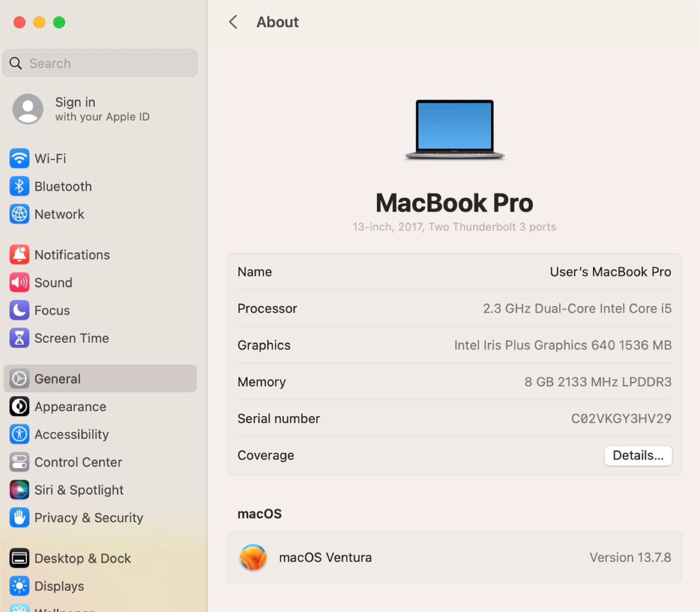
Task: Select the Network sidebar label
Action: 59,214
